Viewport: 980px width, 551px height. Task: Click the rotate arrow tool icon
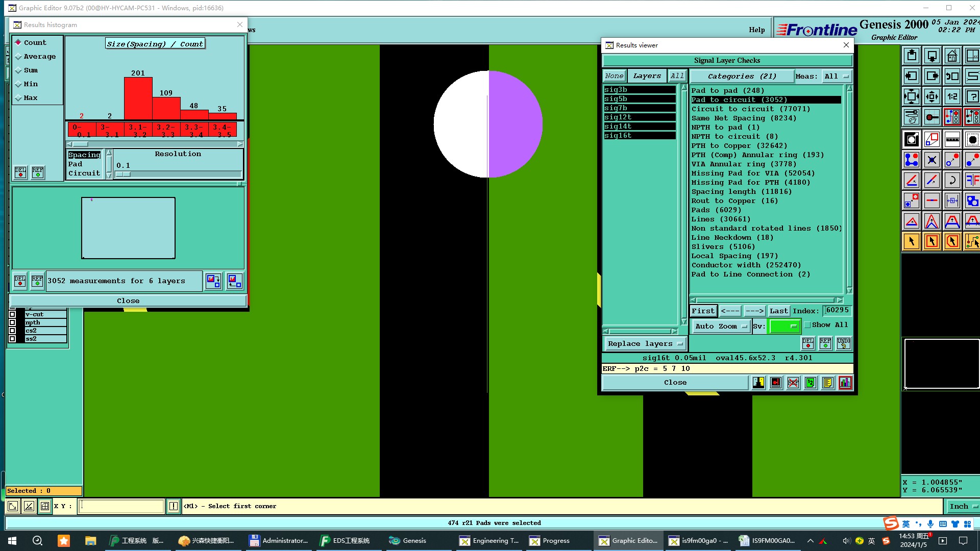tap(952, 180)
